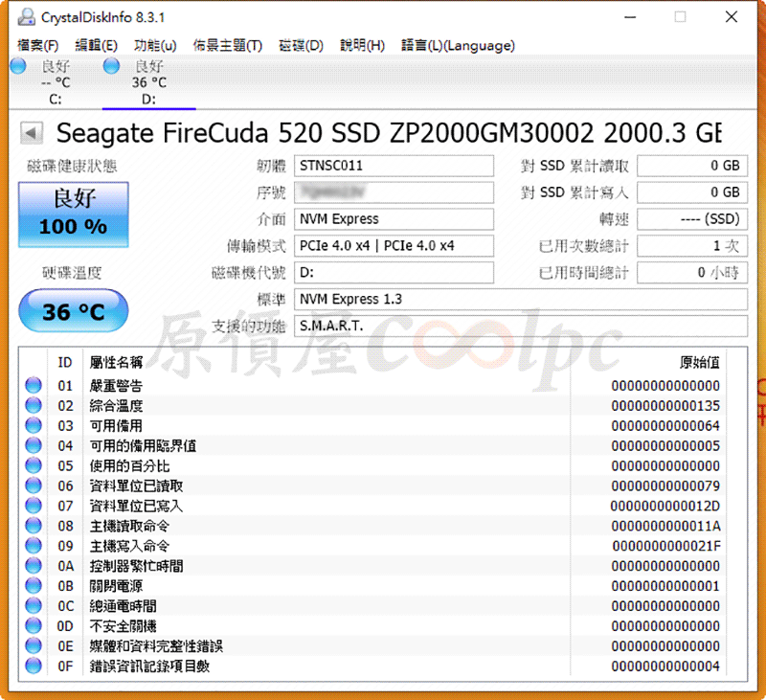
Task: Click status orb for attribute 0C 總通電時間
Action: (x=34, y=606)
